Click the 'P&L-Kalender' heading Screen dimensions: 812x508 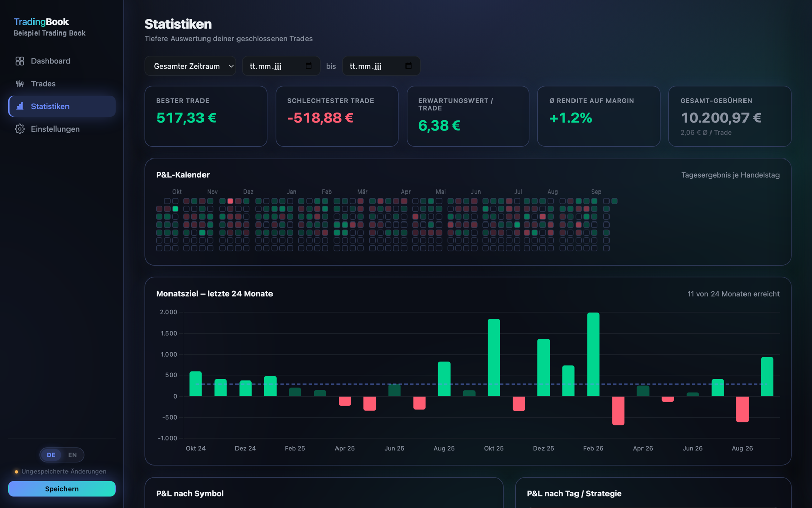click(x=183, y=175)
